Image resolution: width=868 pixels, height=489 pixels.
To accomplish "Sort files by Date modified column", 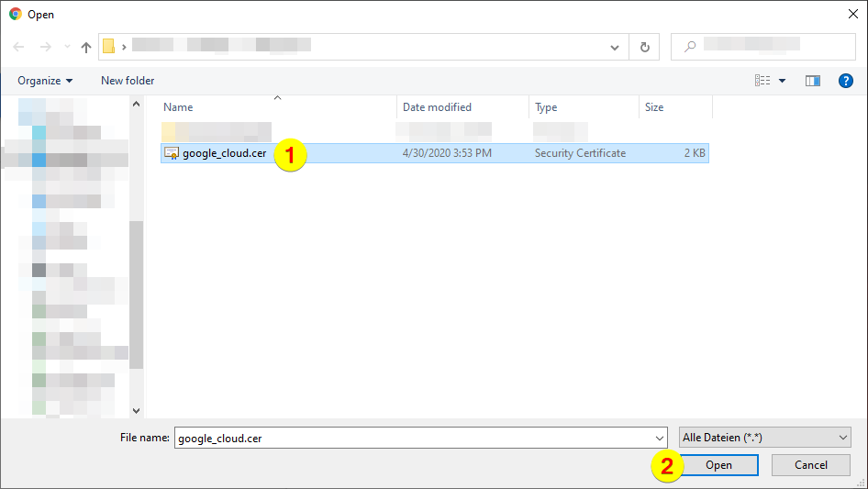I will point(437,107).
